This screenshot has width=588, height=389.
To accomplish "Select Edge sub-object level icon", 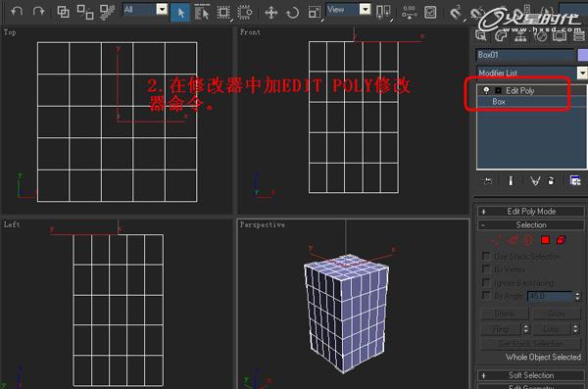I will point(513,240).
